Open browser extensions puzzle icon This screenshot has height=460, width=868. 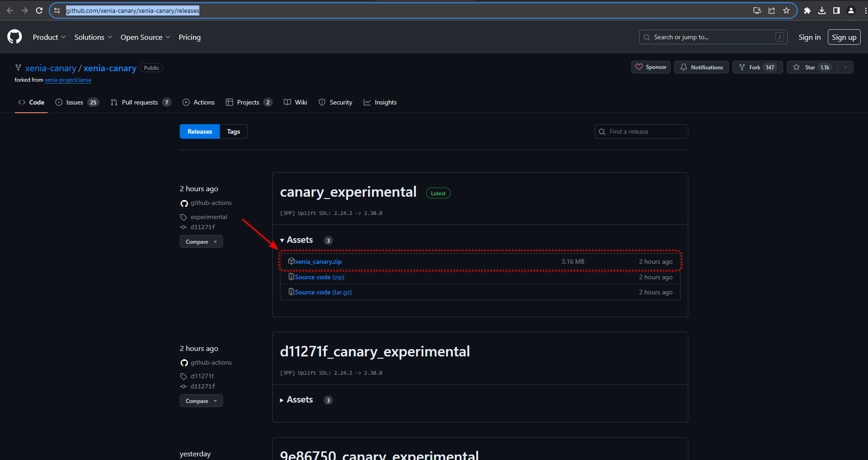point(807,10)
